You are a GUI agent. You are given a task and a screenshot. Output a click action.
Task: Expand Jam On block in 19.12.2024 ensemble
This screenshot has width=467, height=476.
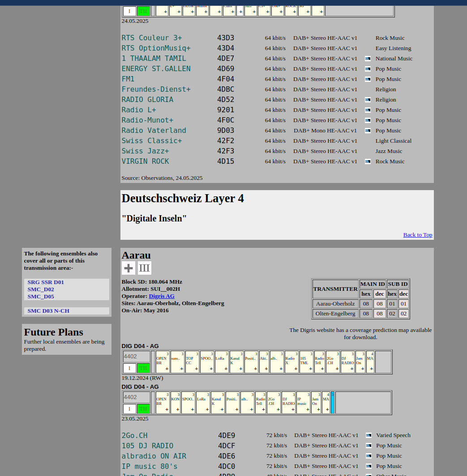point(360,362)
